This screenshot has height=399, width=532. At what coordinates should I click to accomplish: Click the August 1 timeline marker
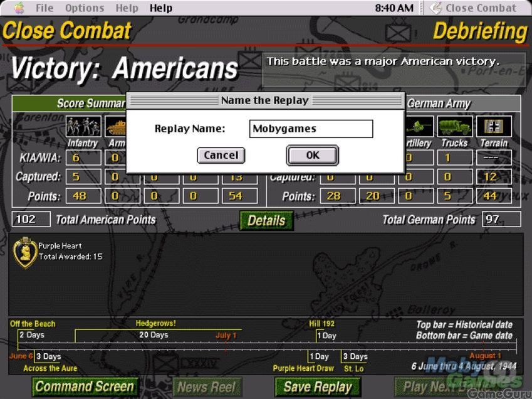[x=485, y=356]
